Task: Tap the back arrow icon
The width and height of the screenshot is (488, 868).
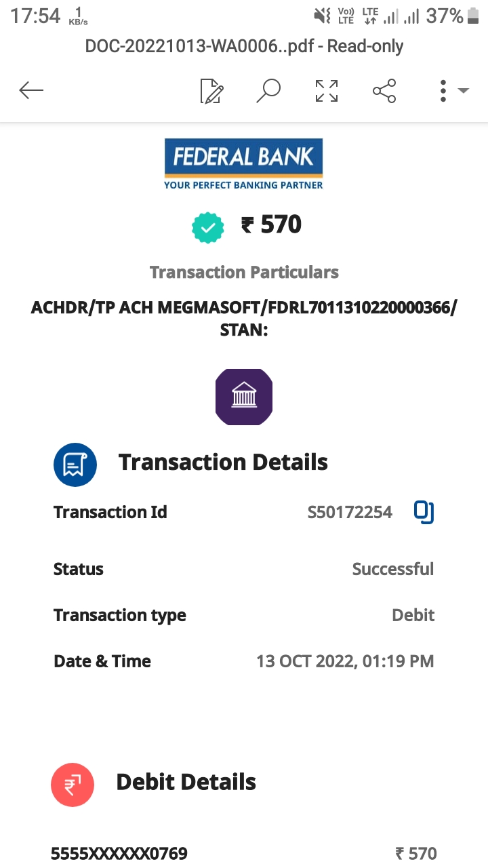Action: click(31, 90)
